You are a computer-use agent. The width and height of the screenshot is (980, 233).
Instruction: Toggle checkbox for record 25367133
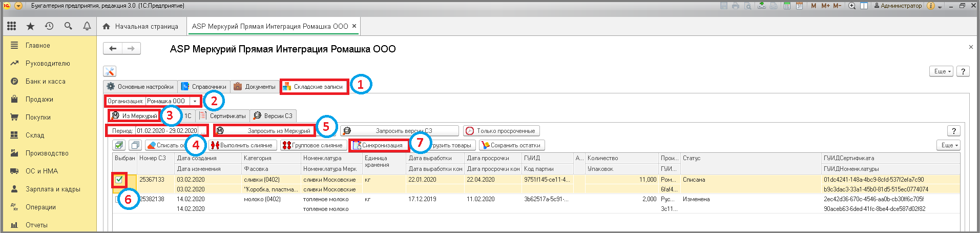coord(119,180)
